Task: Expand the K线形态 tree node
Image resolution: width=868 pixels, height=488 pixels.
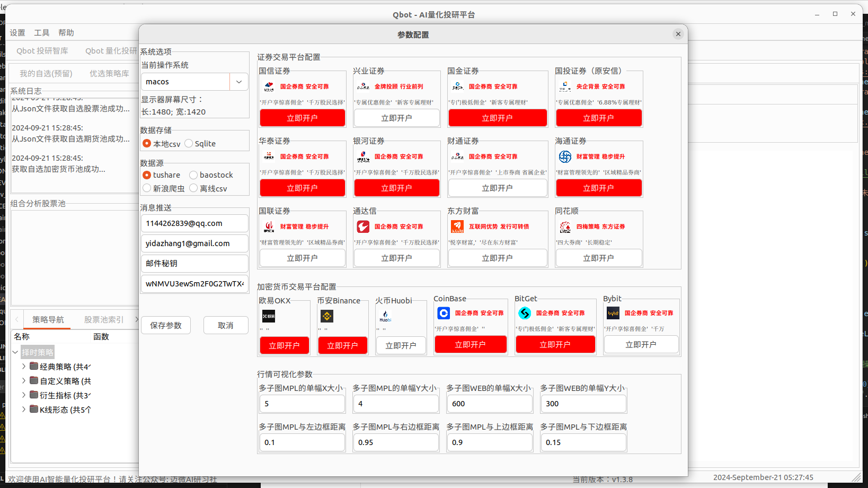Action: click(x=23, y=409)
